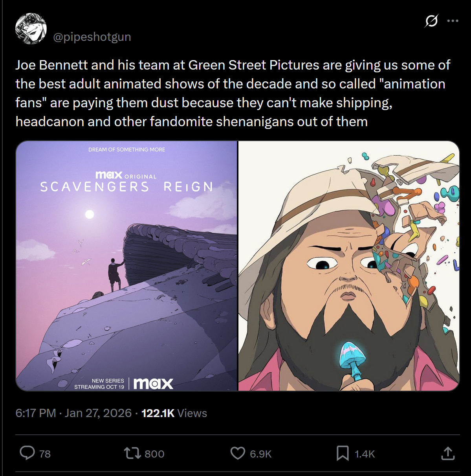This screenshot has width=471, height=476.
Task: Open the three-dot more options menu
Action: click(453, 21)
